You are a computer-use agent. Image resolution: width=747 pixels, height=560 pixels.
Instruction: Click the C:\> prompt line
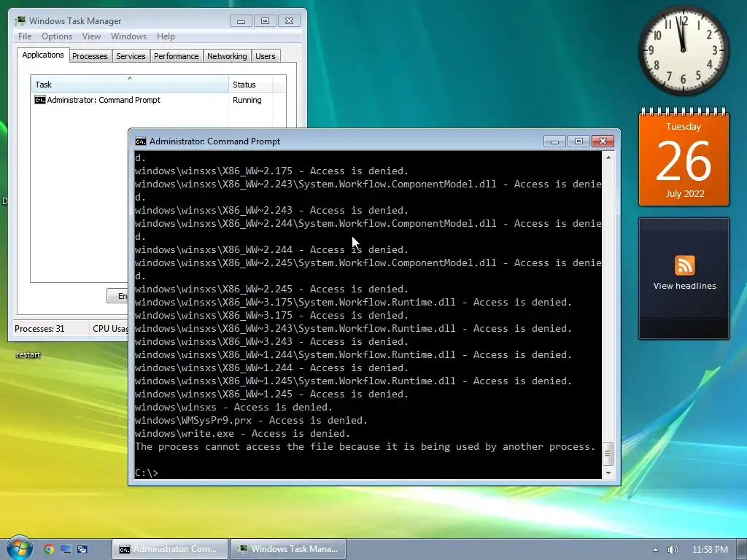click(x=146, y=472)
